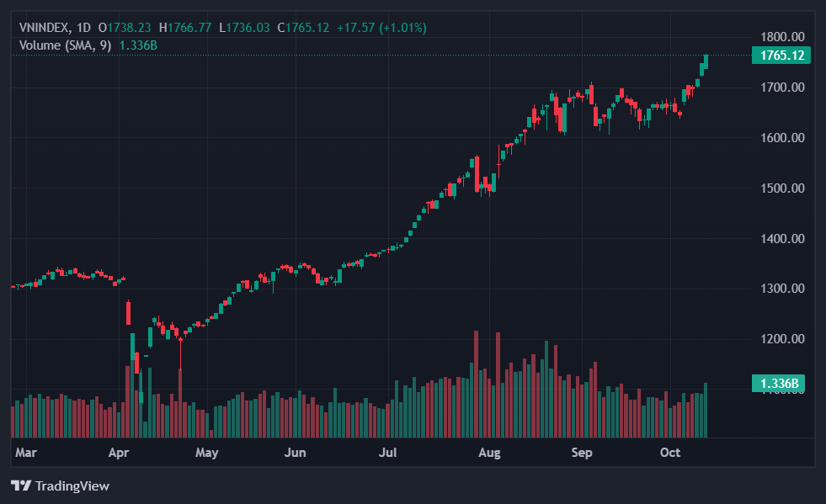Click the last green volume bar in October
This screenshot has width=826, height=504.
coord(706,410)
